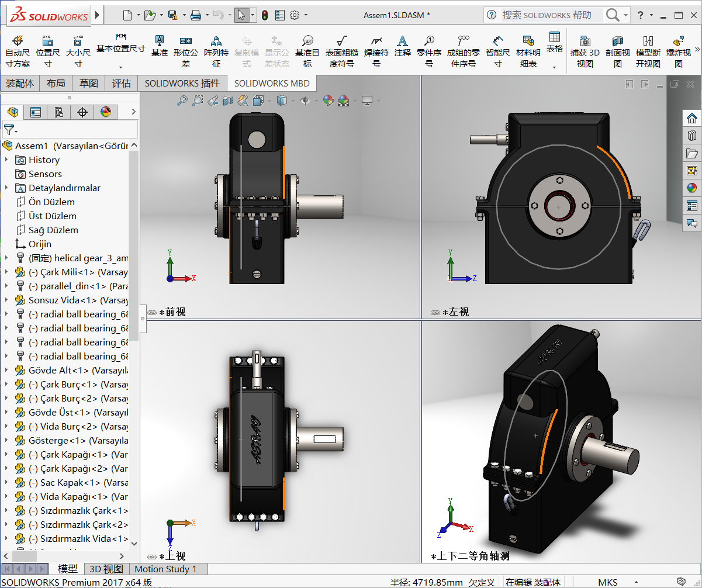This screenshot has width=702, height=588.
Task: Expand the Sonsuz Vida<1> component
Action: 6,300
